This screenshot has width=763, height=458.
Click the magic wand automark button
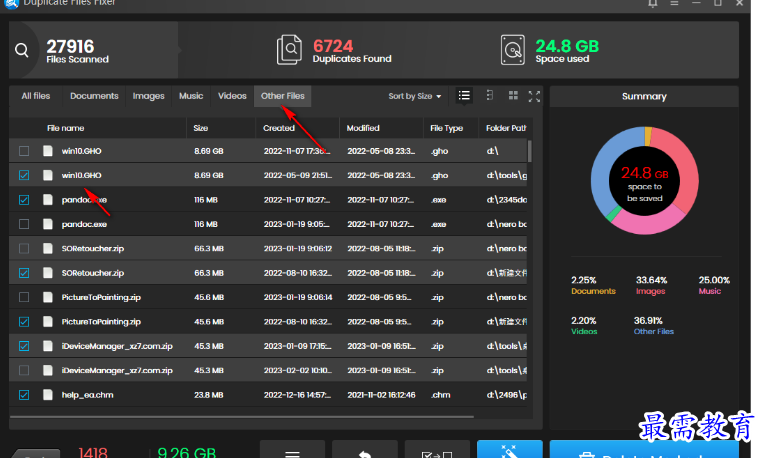(509, 450)
